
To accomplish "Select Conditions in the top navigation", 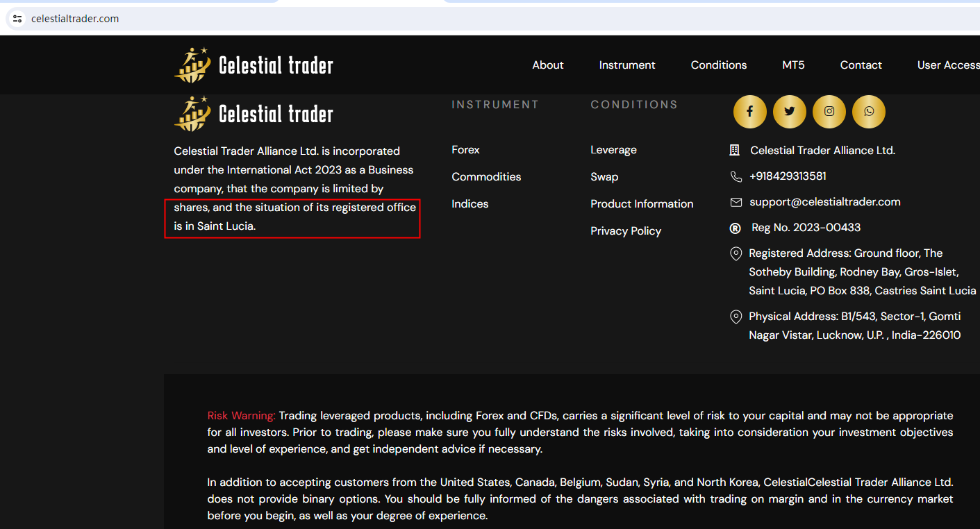I will click(x=718, y=65).
